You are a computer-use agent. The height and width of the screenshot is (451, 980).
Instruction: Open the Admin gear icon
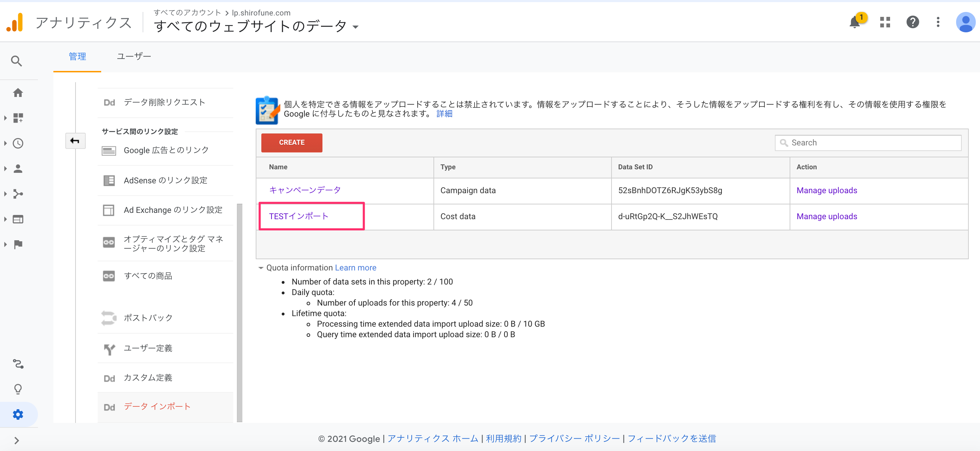tap(18, 414)
